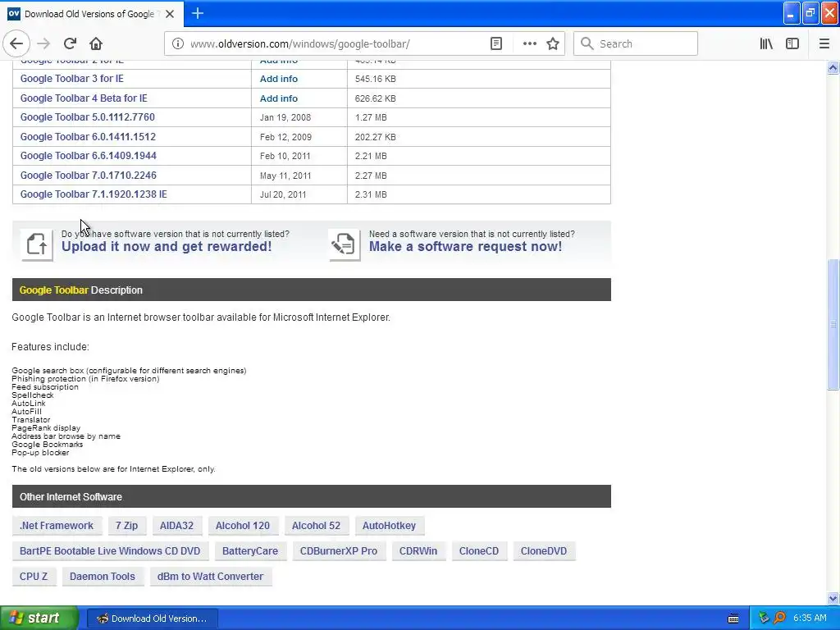Click the keyboard icon in taskbar
This screenshot has height=630, width=840.
tap(733, 619)
